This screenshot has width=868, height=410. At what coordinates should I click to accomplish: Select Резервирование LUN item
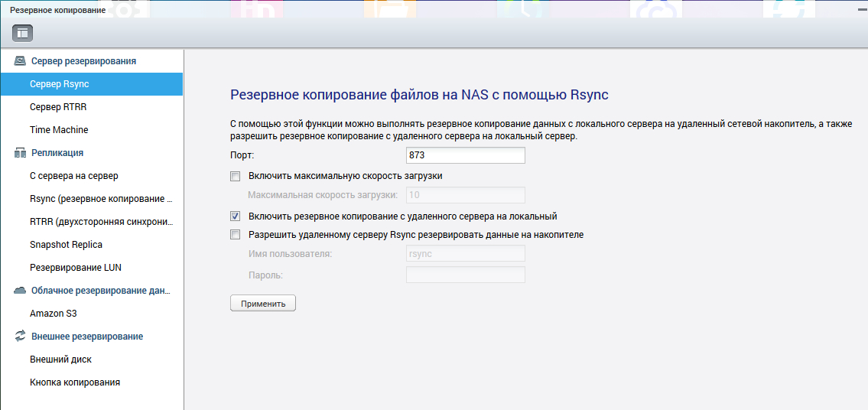click(76, 268)
